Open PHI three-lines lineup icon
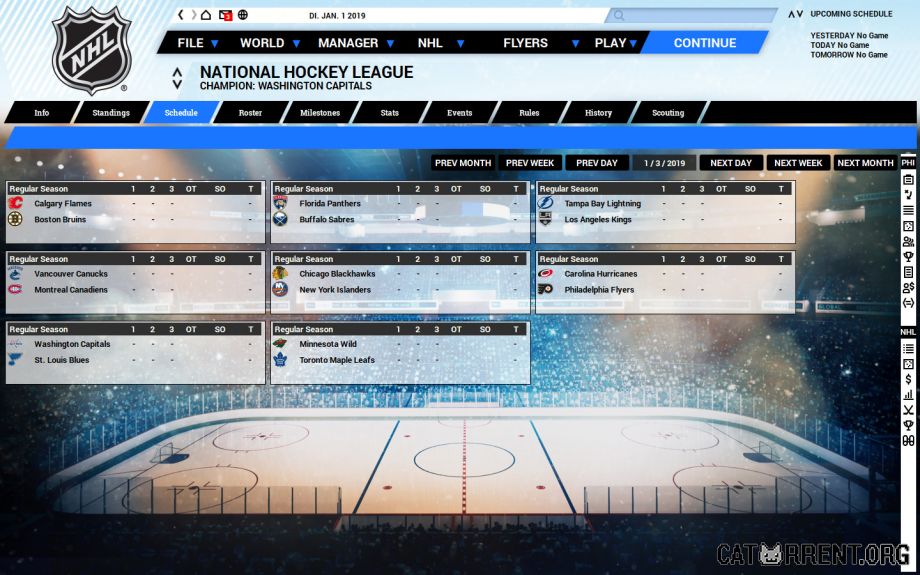Screen dimensions: 920x575 [908, 211]
